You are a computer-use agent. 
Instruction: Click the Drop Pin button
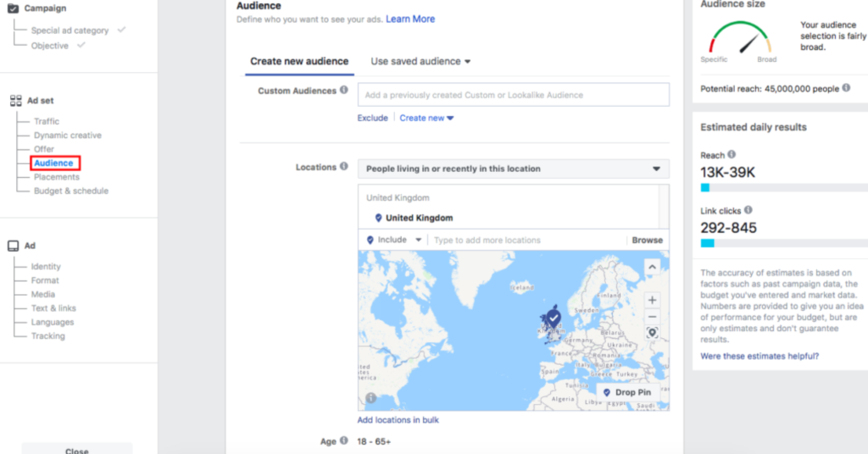628,392
